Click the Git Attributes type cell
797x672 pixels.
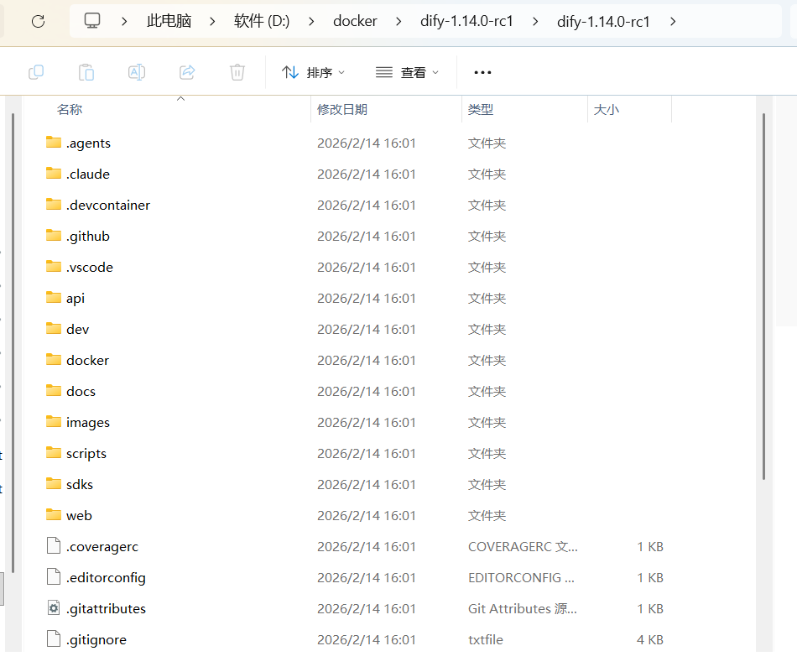[x=522, y=608]
